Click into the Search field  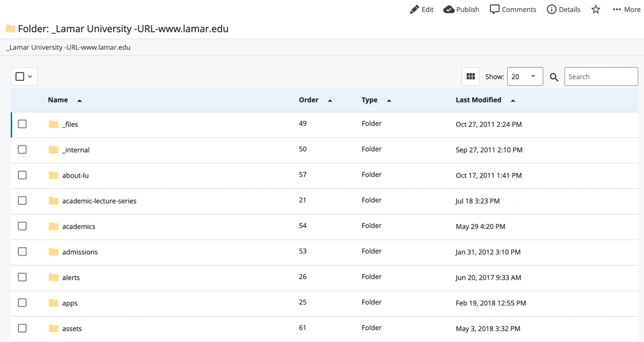point(601,77)
